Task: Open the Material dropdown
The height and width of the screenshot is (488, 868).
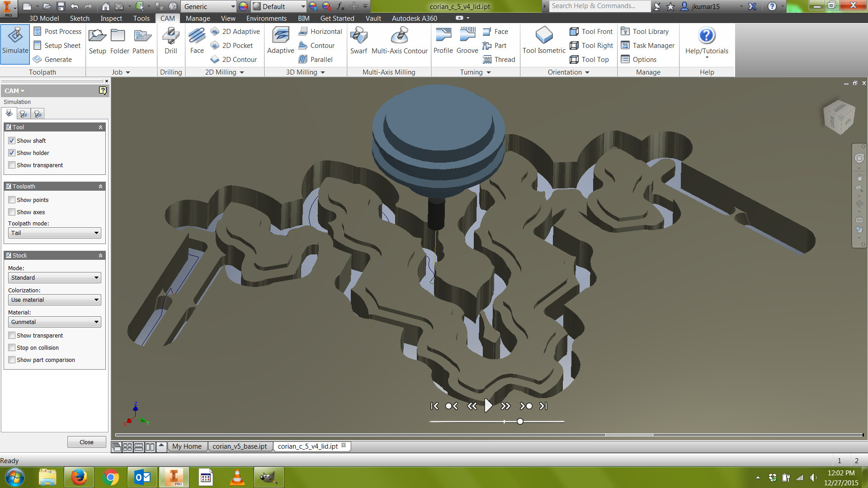Action: [x=54, y=322]
